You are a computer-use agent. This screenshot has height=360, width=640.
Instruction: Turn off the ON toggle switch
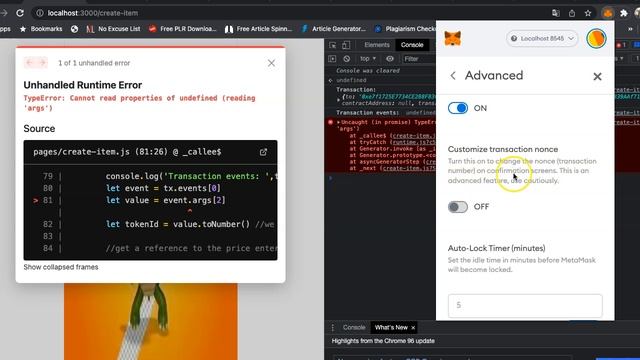tap(458, 108)
